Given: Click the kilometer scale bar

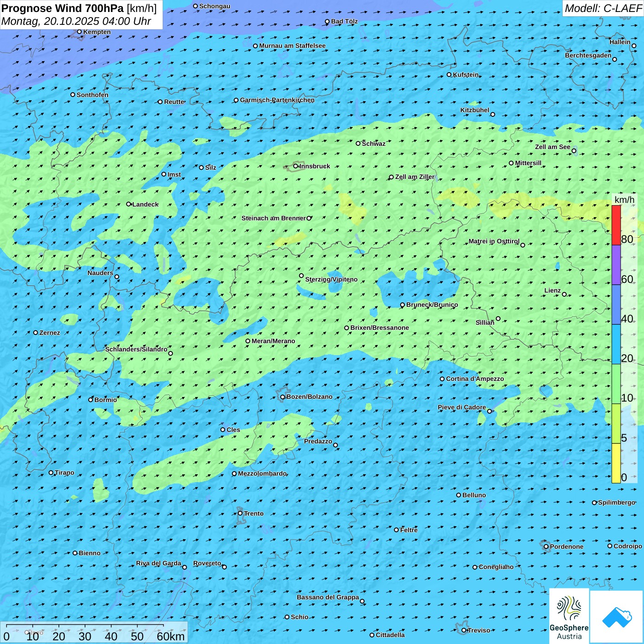Looking at the screenshot, I should click(85, 627).
